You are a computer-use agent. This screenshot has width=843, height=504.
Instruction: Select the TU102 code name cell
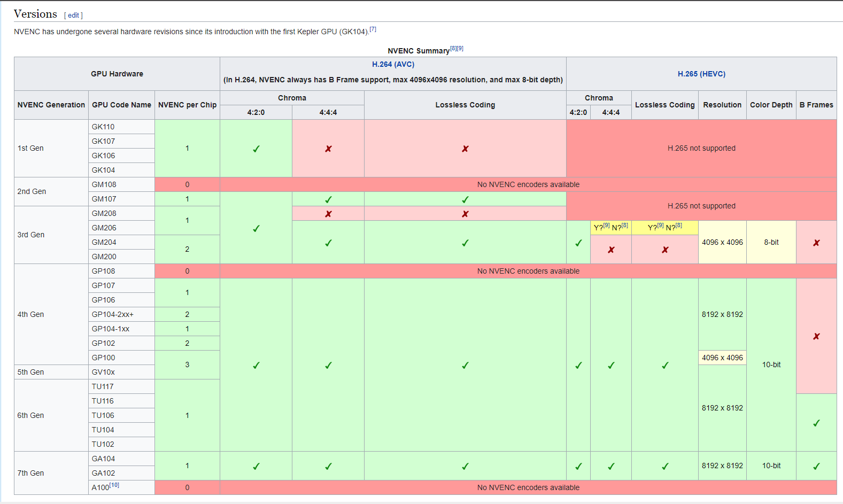121,444
